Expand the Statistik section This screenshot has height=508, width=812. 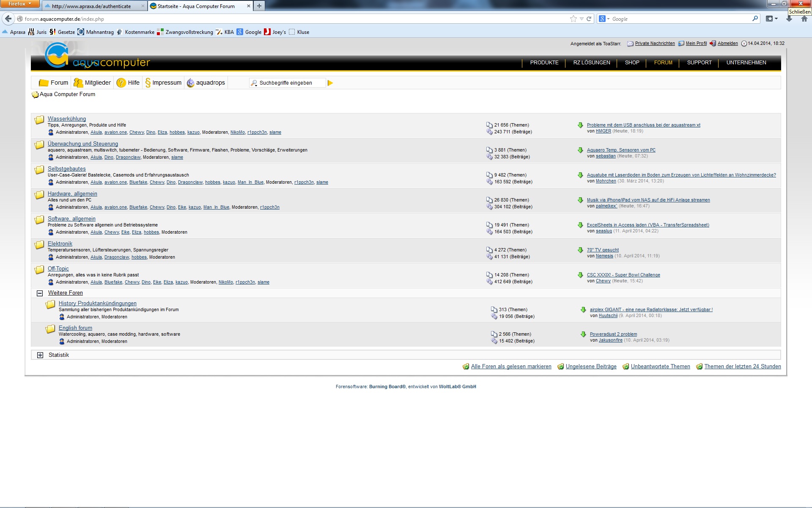pyautogui.click(x=40, y=355)
